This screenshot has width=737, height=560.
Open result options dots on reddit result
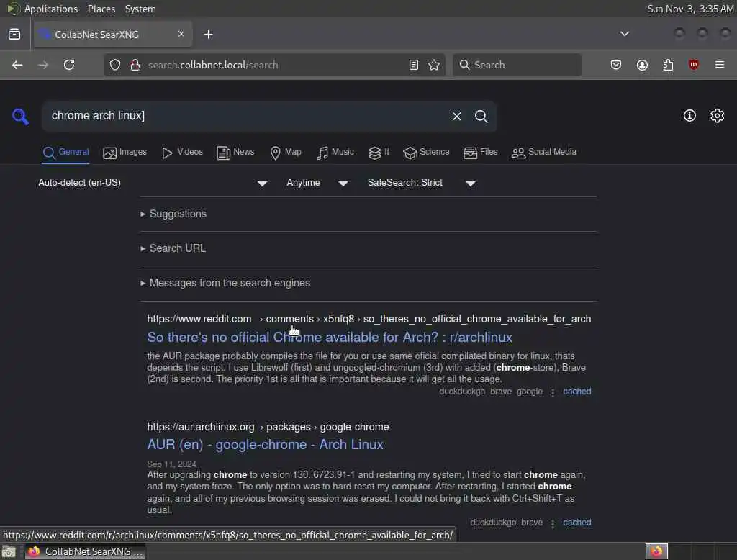(x=553, y=392)
